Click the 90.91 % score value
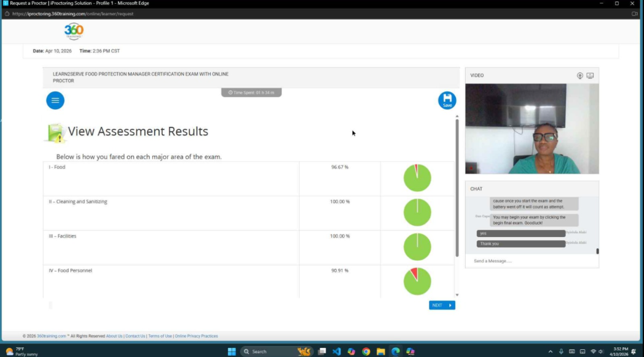The image size is (644, 357). [340, 271]
